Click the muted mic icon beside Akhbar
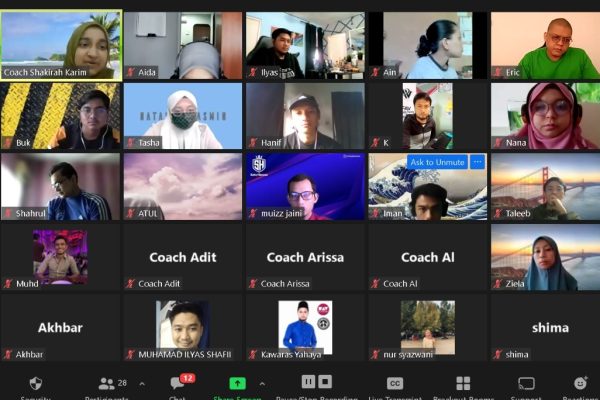Screen dimensions: 600x400 [x=8, y=354]
